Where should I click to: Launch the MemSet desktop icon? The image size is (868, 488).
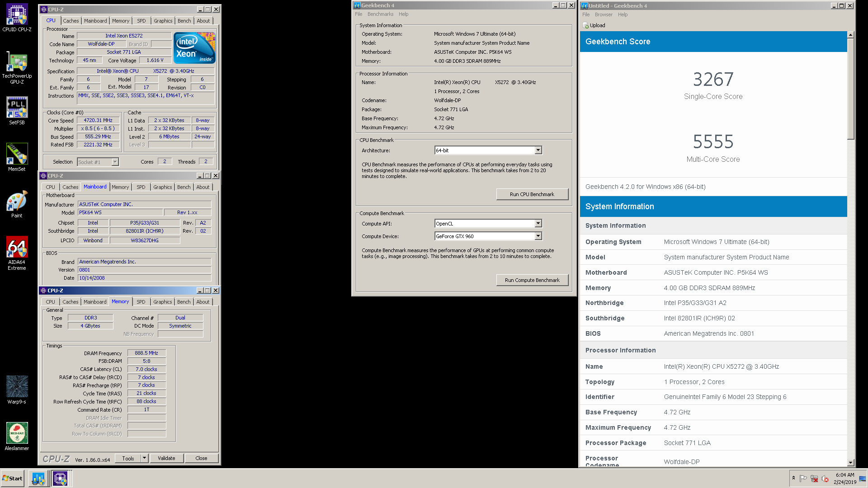tap(17, 157)
